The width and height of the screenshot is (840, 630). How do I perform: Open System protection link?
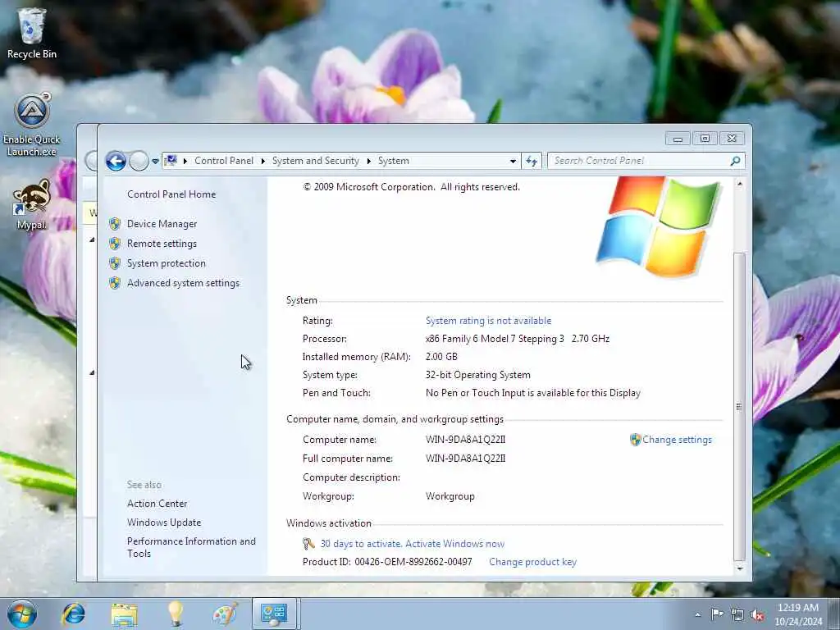pyautogui.click(x=166, y=263)
